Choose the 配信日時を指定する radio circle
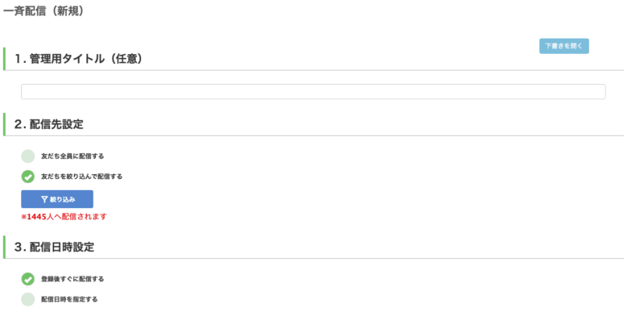Screen dimensions: 644x312 [x=28, y=299]
